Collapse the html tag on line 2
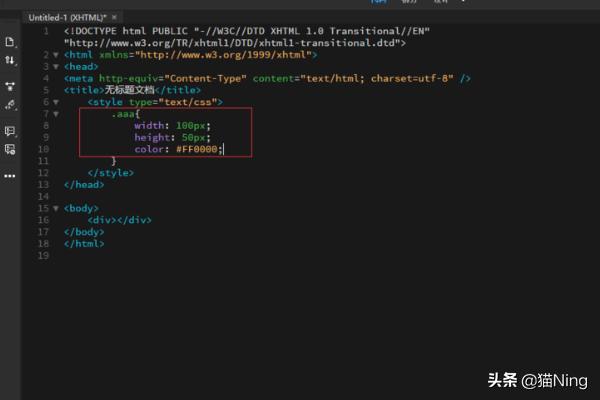This screenshot has width=600, height=400. coord(55,55)
